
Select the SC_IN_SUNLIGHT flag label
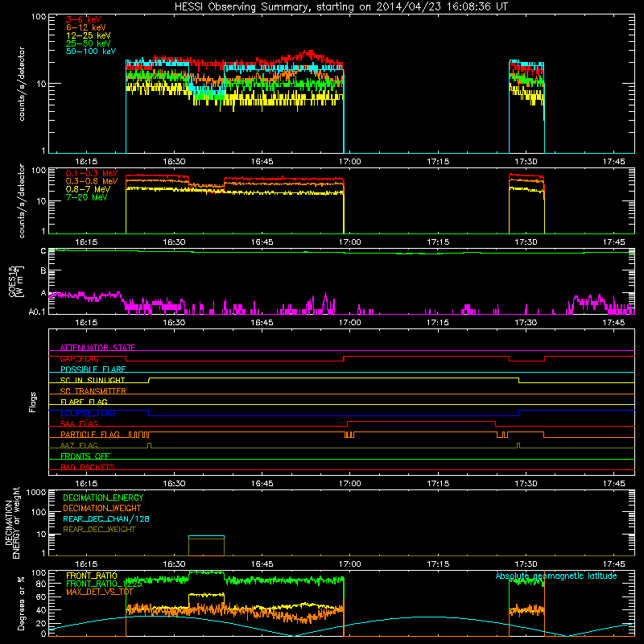tap(93, 380)
